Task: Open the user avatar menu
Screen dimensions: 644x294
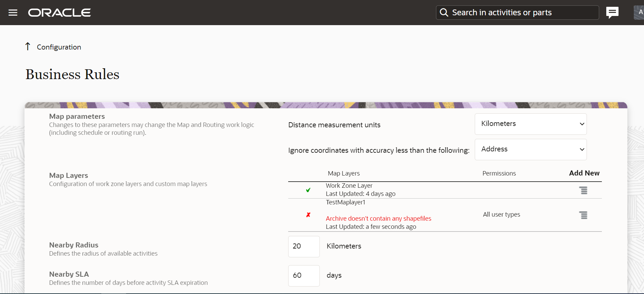Action: click(639, 13)
